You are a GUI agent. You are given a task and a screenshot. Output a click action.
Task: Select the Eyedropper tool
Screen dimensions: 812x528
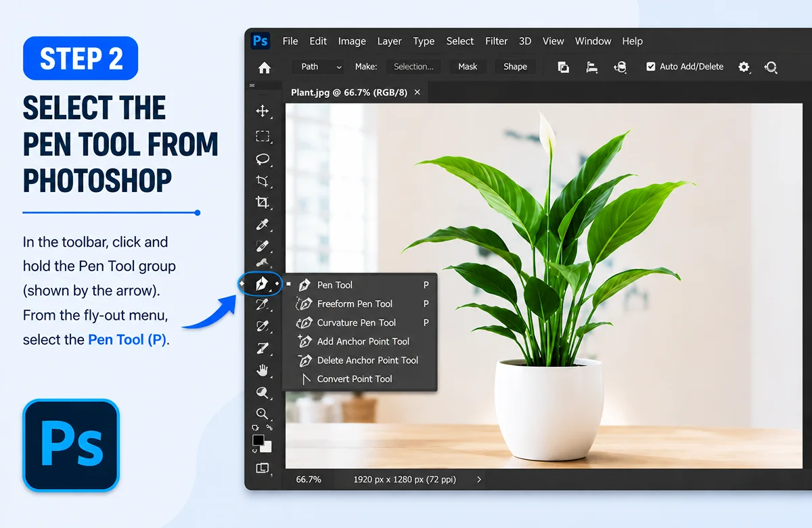click(x=263, y=224)
